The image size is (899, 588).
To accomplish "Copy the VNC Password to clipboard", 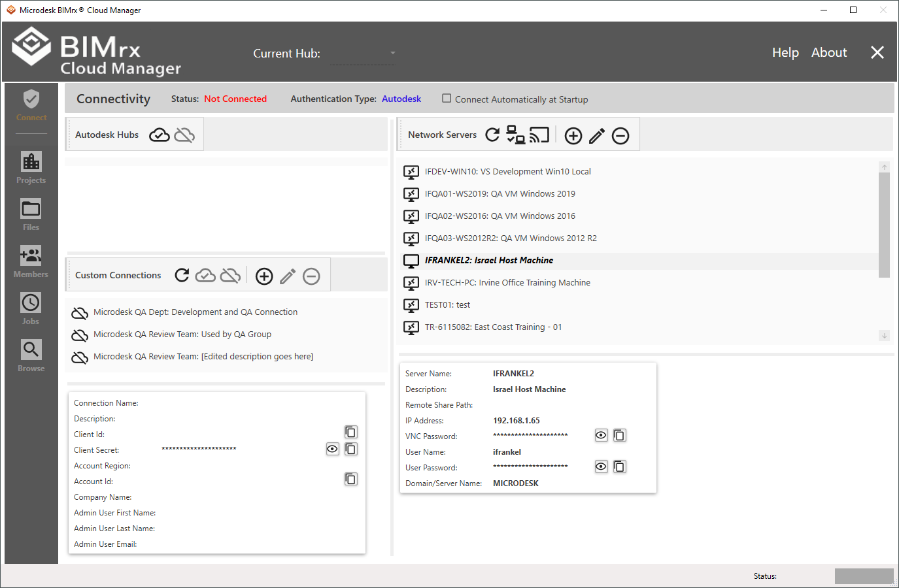I will (x=619, y=435).
